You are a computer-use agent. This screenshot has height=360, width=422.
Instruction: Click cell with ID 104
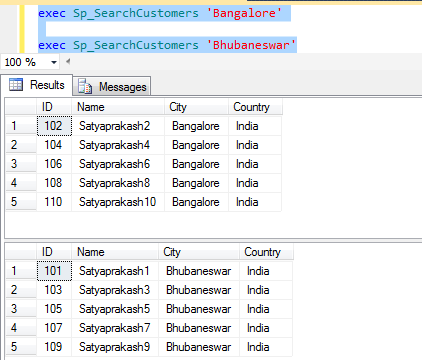coord(54,145)
